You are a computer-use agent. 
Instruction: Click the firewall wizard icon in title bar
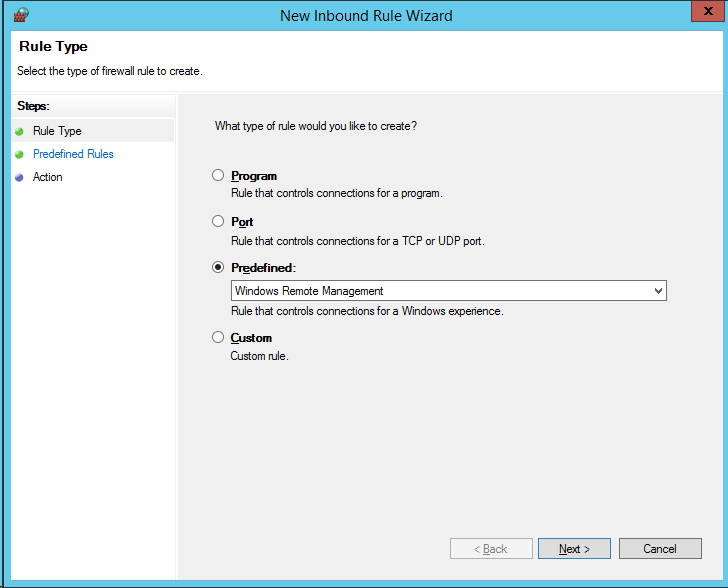21,15
